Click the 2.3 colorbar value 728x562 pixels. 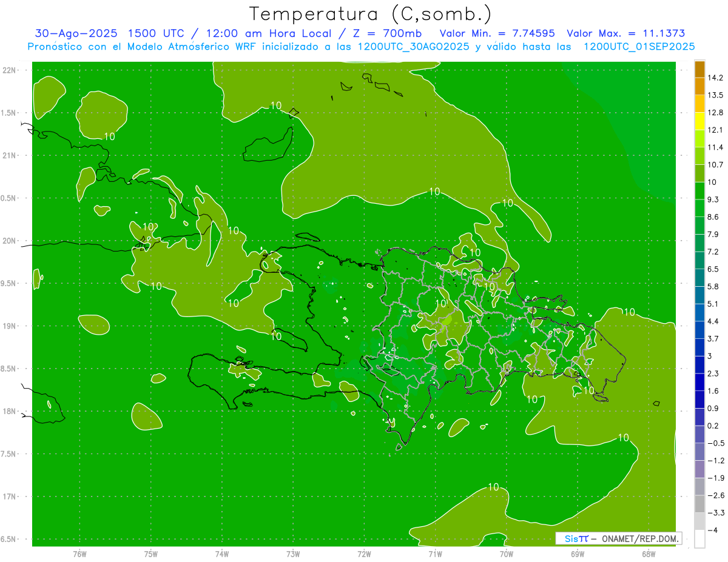point(713,373)
